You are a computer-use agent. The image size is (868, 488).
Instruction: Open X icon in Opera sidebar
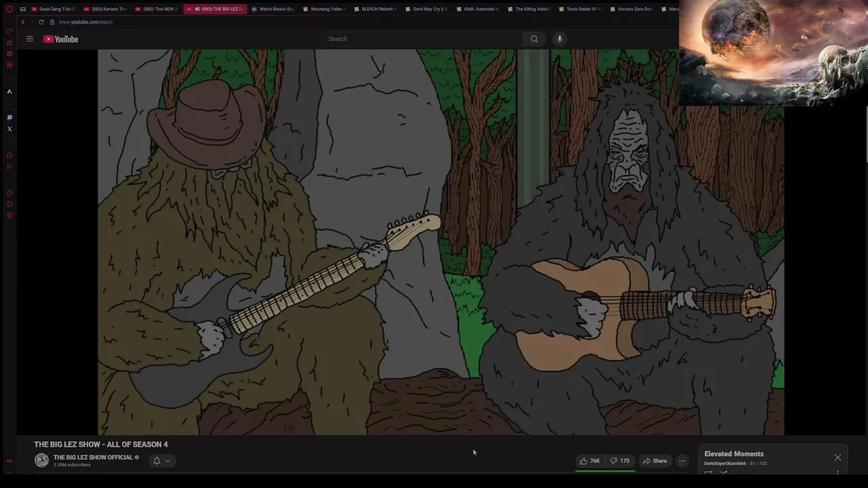pyautogui.click(x=9, y=129)
